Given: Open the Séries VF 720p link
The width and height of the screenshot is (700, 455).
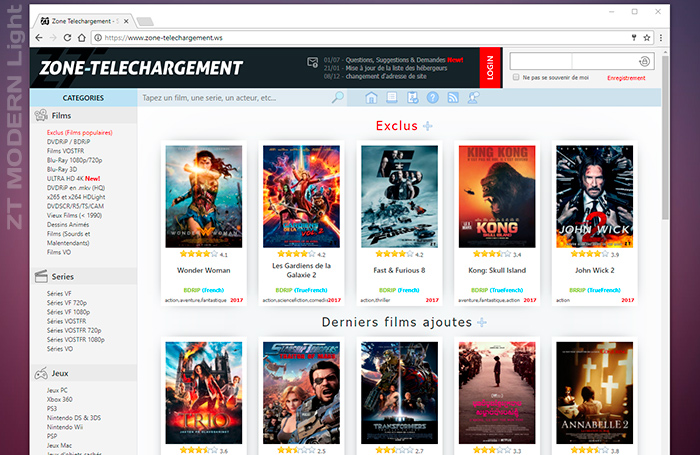Looking at the screenshot, I should (x=67, y=303).
